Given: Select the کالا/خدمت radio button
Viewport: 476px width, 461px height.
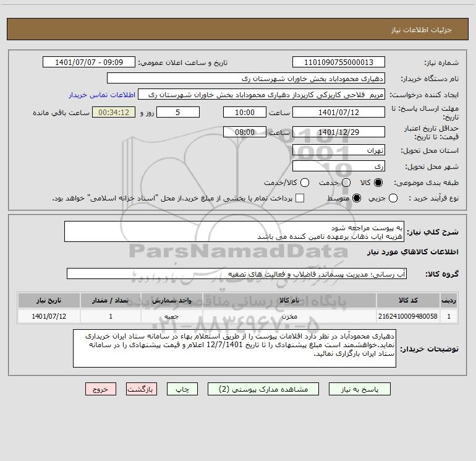Looking at the screenshot, I should point(305,183).
